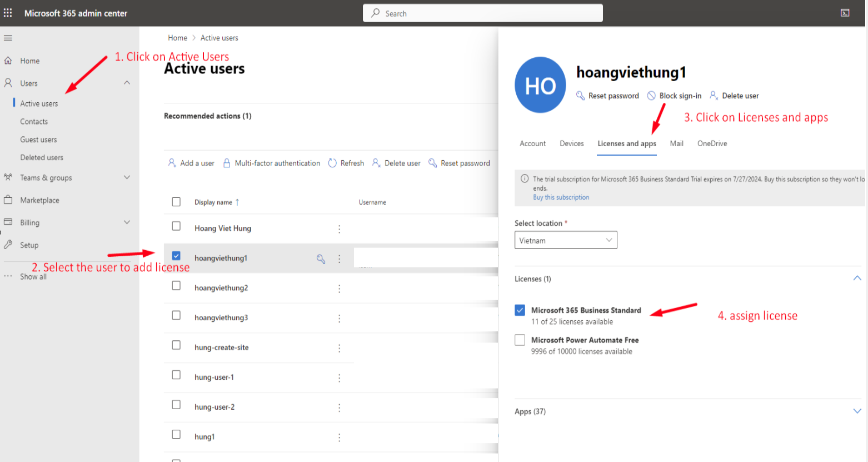Click Delete user in the user panel
This screenshot has height=462, width=868.
click(x=734, y=96)
